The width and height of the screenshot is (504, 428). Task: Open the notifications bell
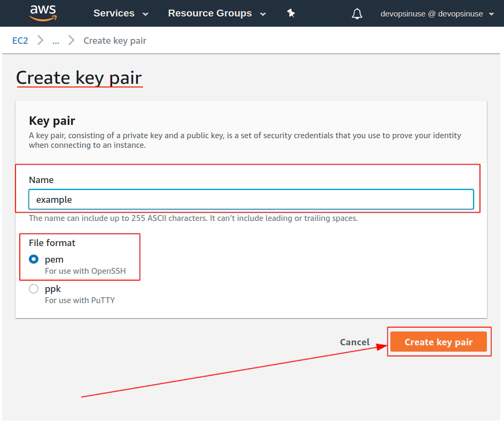tap(357, 14)
